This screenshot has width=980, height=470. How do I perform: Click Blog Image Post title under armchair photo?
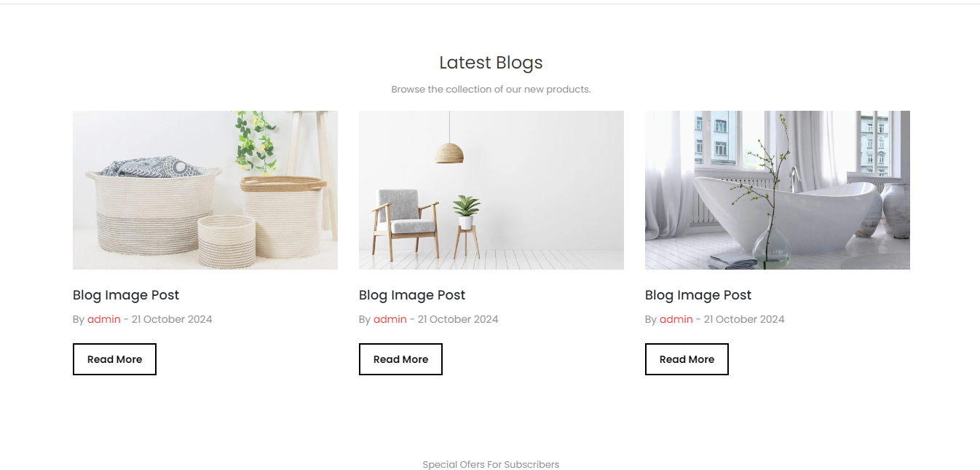[x=412, y=295]
